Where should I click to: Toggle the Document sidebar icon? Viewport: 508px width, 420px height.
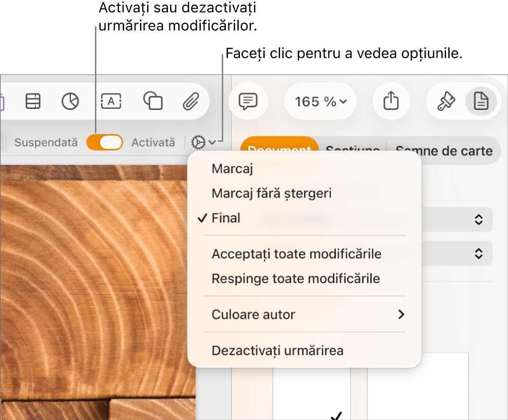point(481,101)
